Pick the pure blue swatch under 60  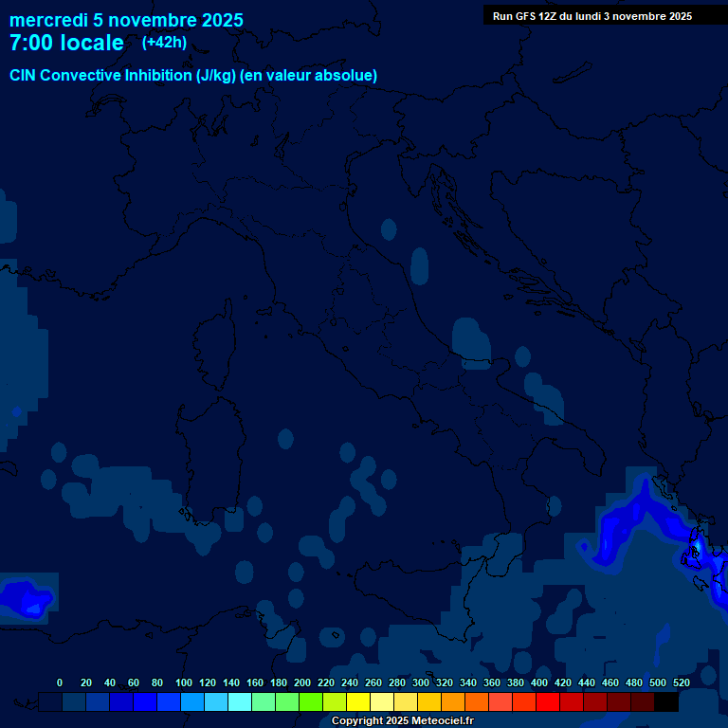(145, 701)
